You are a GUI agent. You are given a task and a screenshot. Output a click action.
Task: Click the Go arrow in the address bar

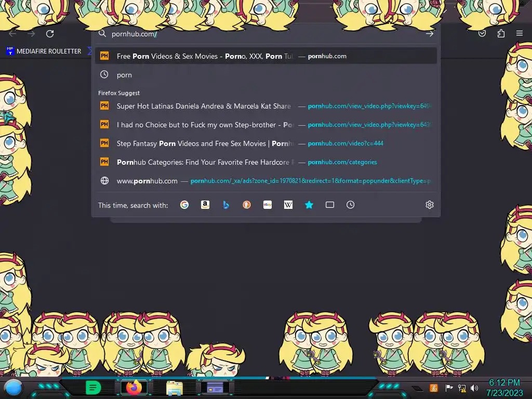[430, 34]
